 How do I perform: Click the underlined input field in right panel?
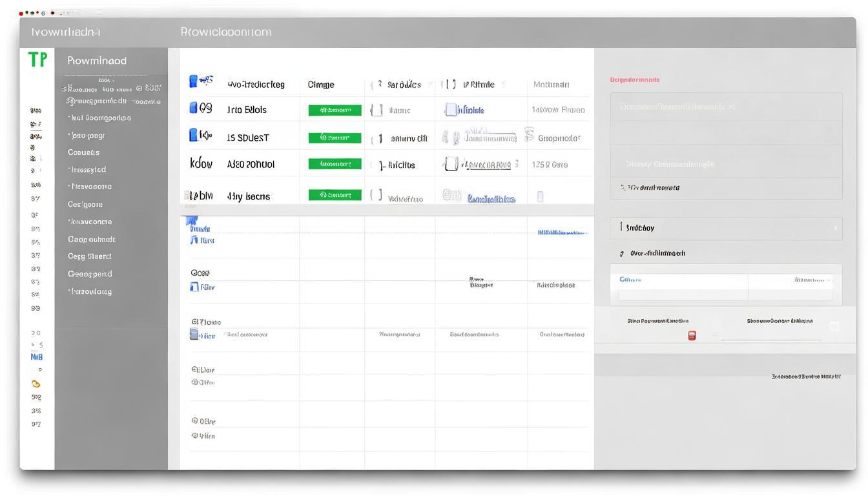point(771,336)
